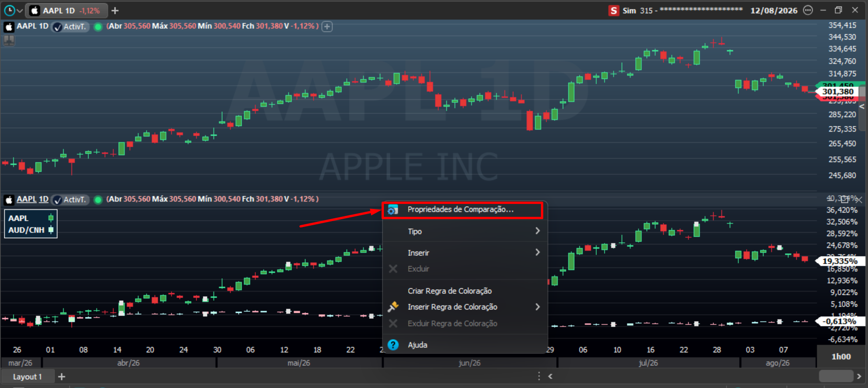Select AAPL in the comparison legend

point(18,218)
